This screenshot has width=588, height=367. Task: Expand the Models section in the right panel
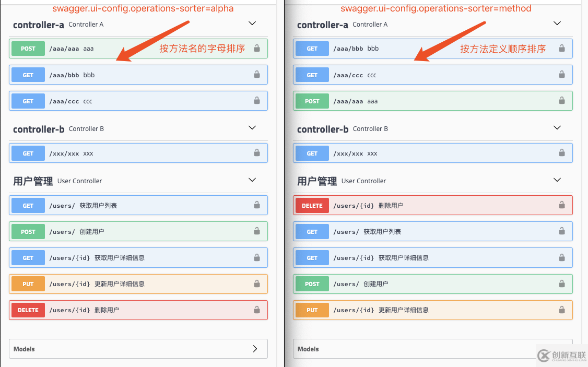pyautogui.click(x=432, y=349)
